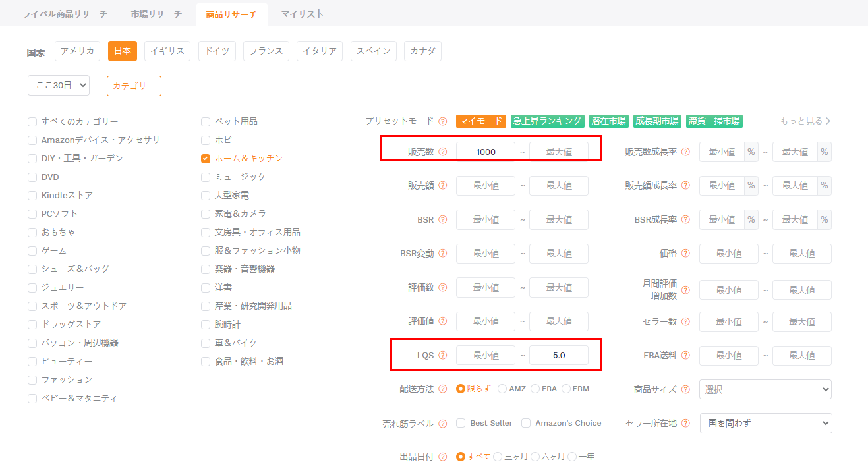The image size is (868, 475).
Task: Open help icon next to 販売数
Action: tap(443, 152)
